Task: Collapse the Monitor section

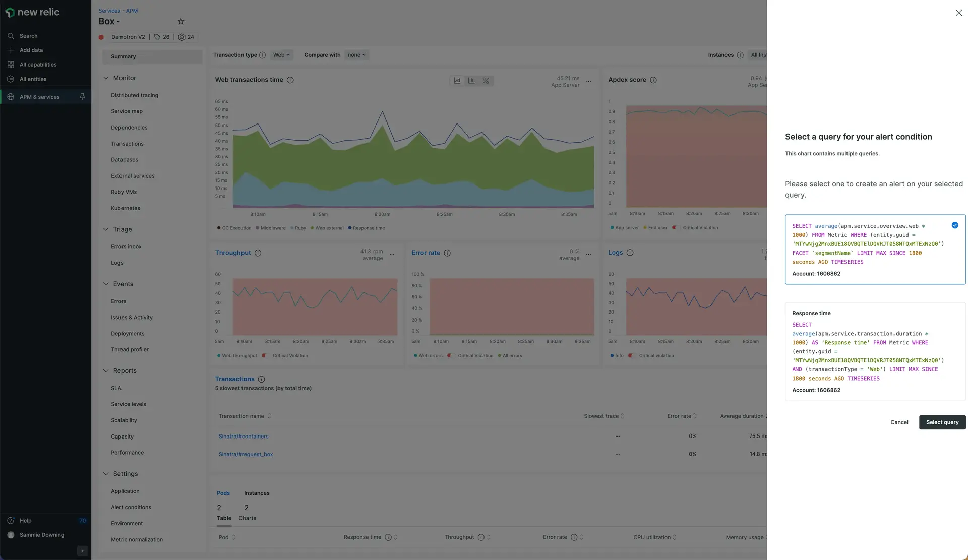Action: 106,78
